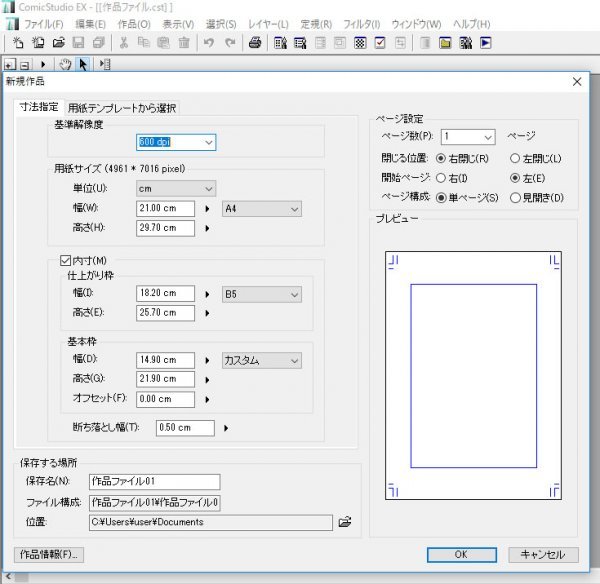Click the browse folder icon beside 位置

pos(345,521)
